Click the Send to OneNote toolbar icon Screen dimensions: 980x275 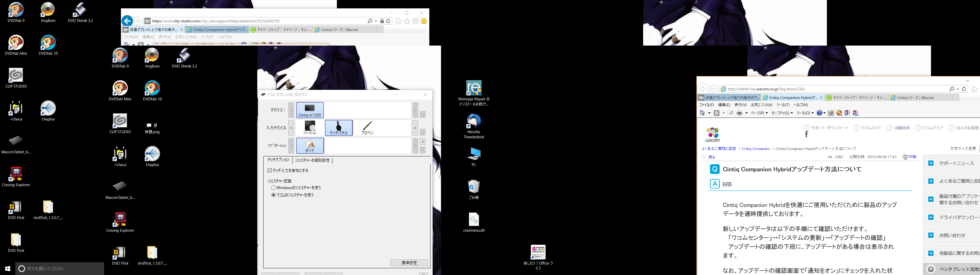847,113
